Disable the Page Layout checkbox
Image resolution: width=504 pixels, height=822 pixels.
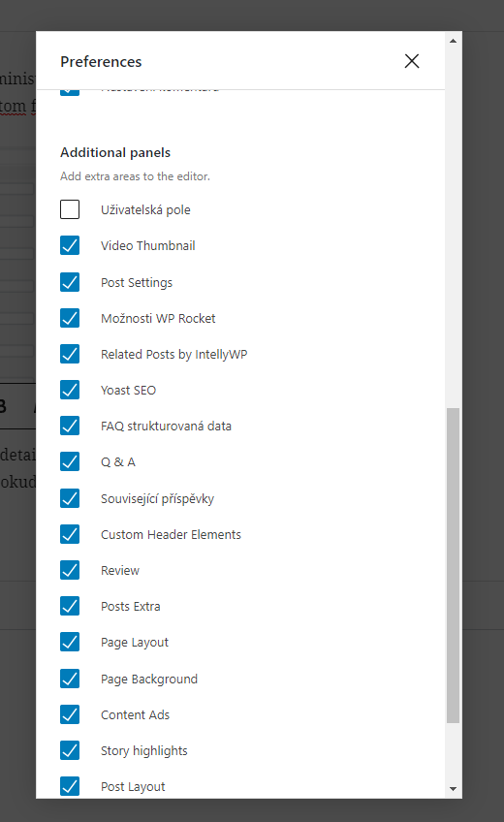click(x=70, y=642)
